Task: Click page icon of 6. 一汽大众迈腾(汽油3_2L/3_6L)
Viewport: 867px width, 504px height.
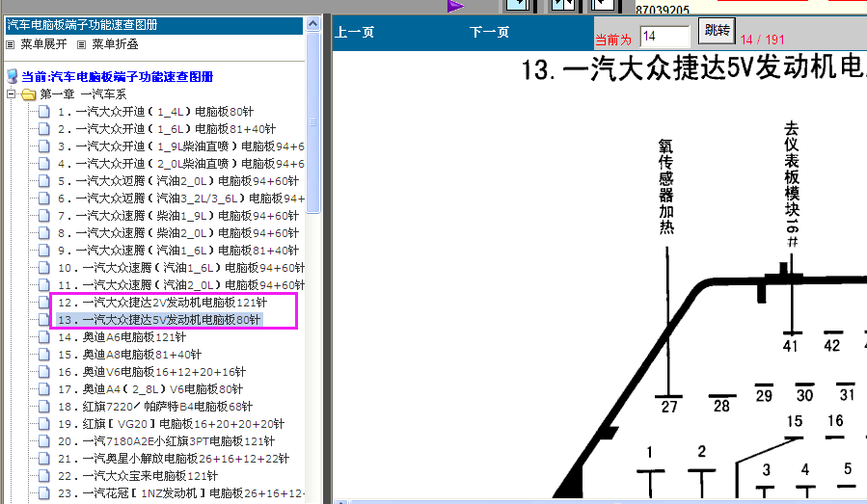Action: click(44, 199)
